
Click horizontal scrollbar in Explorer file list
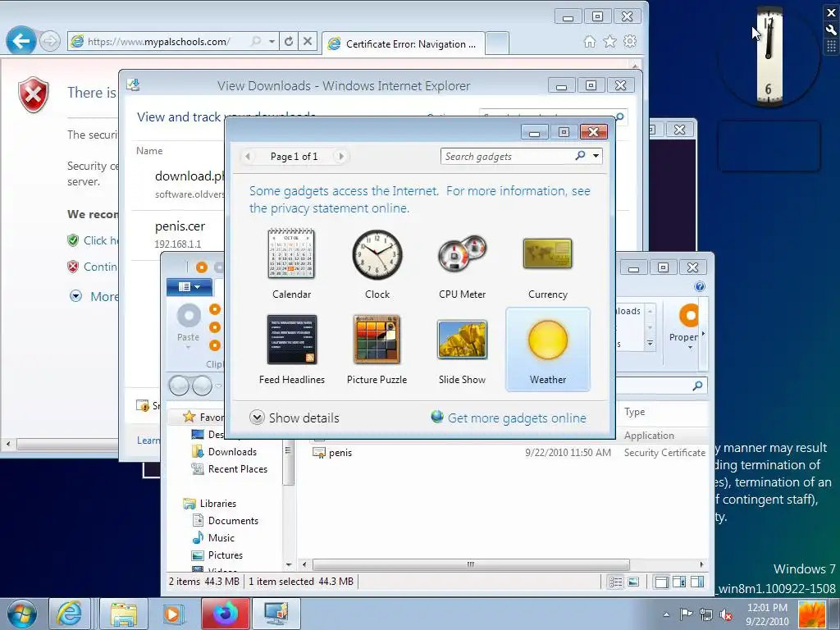point(470,564)
